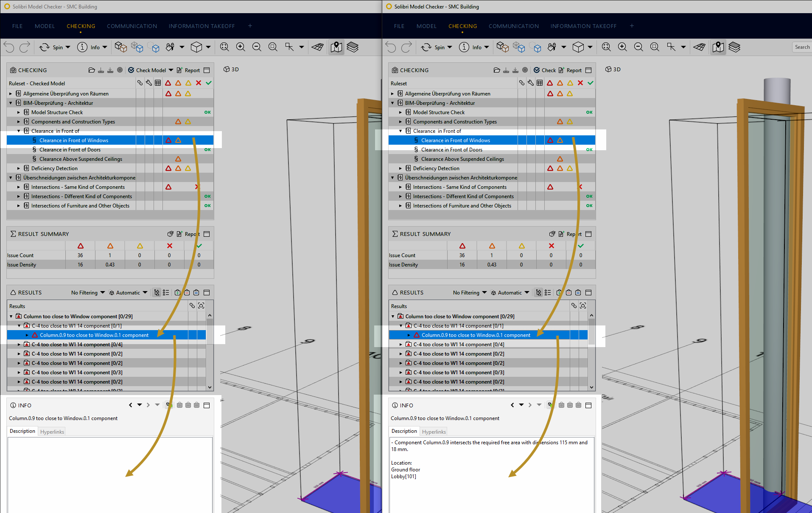Click the perspective cube icon in the left window
Screen dimensions: 812x513
196,47
